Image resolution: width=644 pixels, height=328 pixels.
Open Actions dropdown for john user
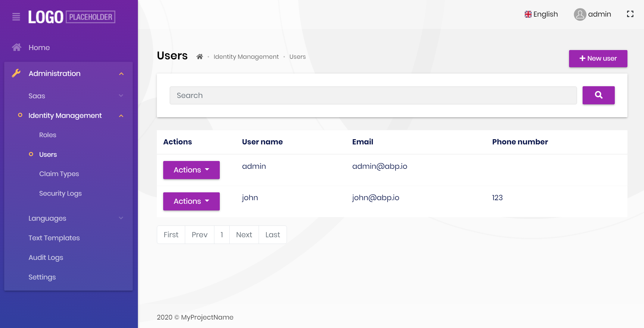pos(191,201)
